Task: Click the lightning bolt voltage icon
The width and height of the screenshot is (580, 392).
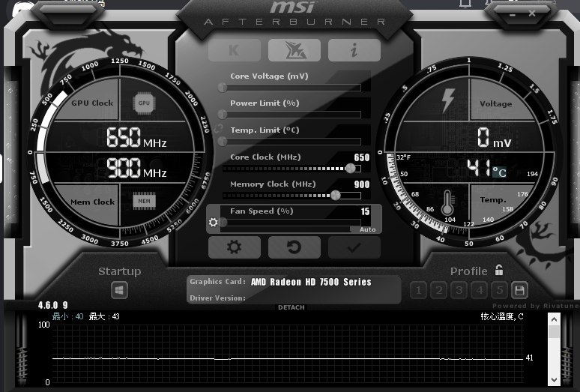Action: click(447, 100)
